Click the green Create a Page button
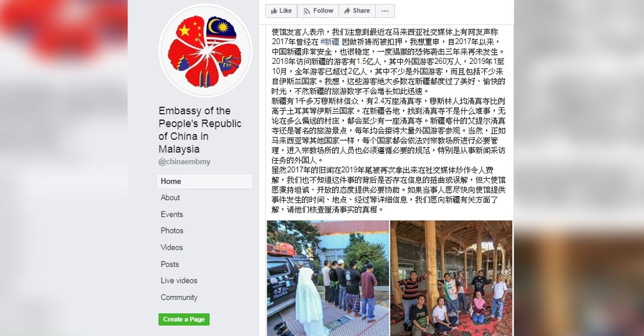 pos(184,319)
